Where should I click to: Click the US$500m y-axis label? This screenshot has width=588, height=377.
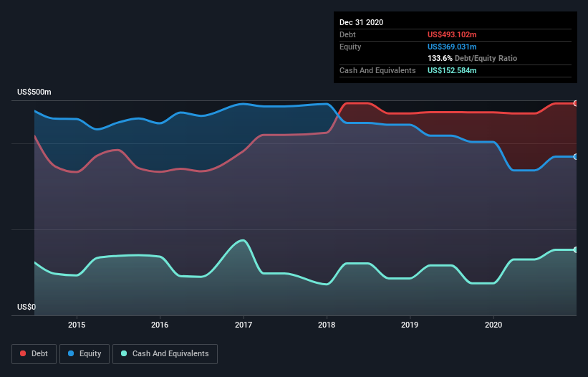(x=34, y=92)
